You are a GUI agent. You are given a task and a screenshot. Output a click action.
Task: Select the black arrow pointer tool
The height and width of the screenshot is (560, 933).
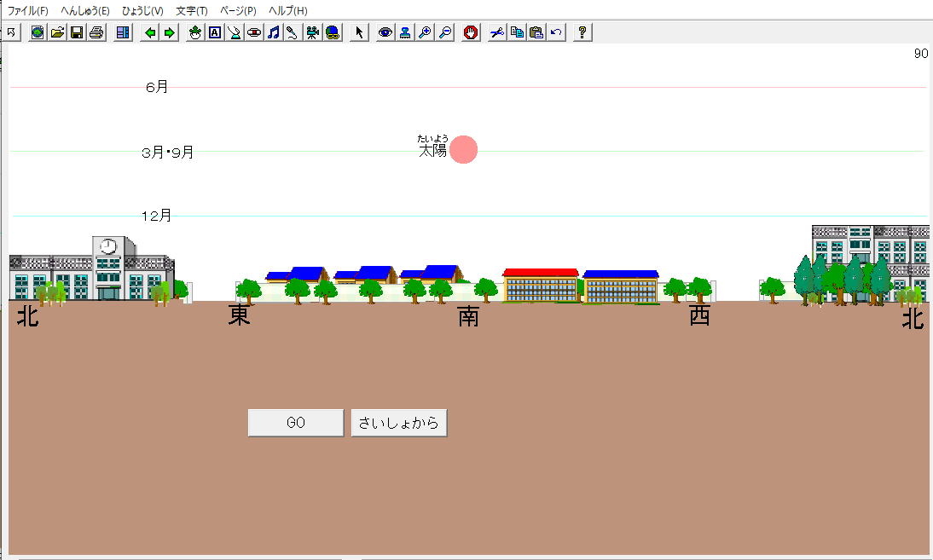359,32
